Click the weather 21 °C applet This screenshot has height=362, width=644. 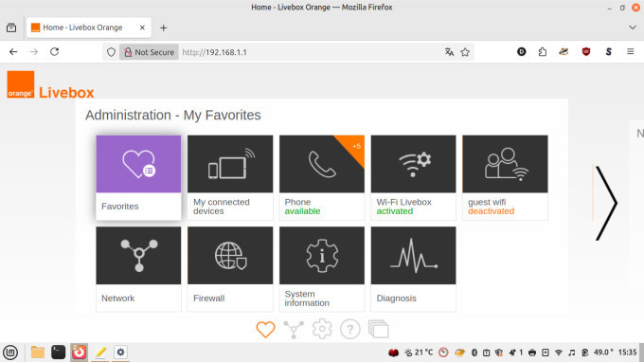click(419, 353)
